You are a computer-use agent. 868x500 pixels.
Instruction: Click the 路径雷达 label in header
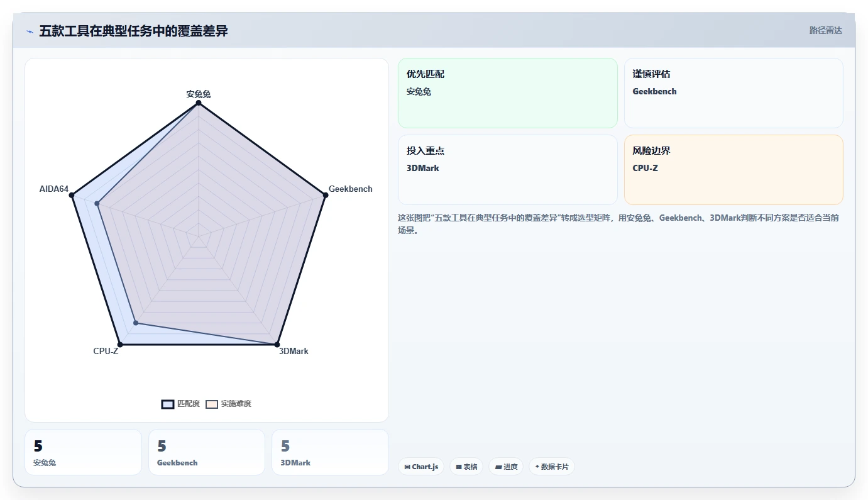click(x=825, y=30)
